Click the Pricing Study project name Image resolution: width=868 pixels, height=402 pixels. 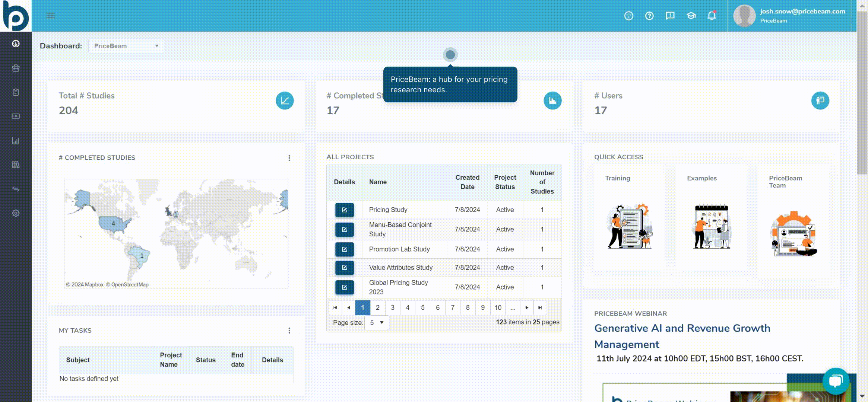388,210
